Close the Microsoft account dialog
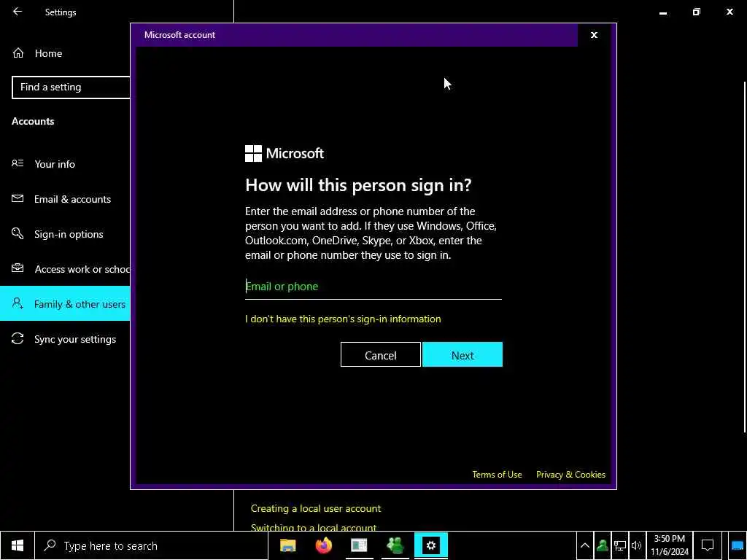The width and height of the screenshot is (747, 560). tap(594, 35)
